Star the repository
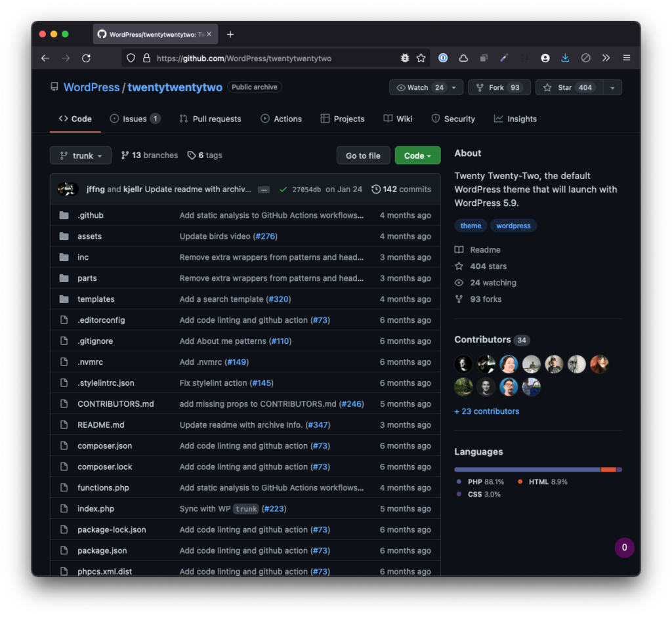The width and height of the screenshot is (672, 618). [569, 87]
